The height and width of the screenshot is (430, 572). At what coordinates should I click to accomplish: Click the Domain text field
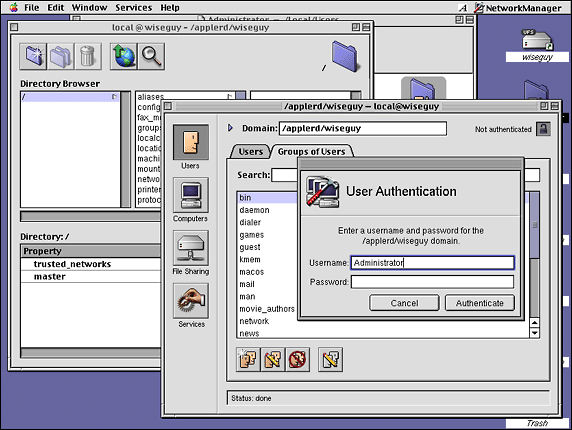[363, 128]
